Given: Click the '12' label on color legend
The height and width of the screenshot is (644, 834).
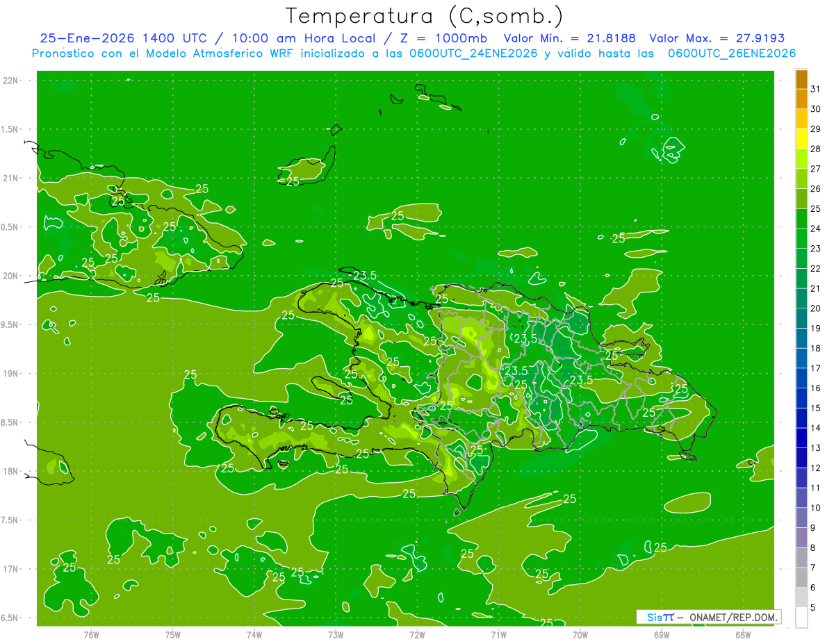Looking at the screenshot, I should [816, 468].
